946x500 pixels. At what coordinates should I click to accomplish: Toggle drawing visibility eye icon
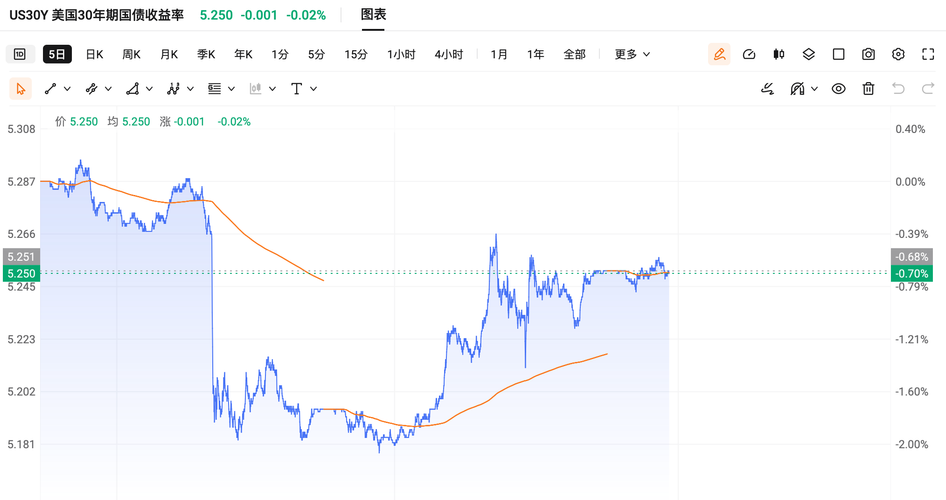point(839,89)
